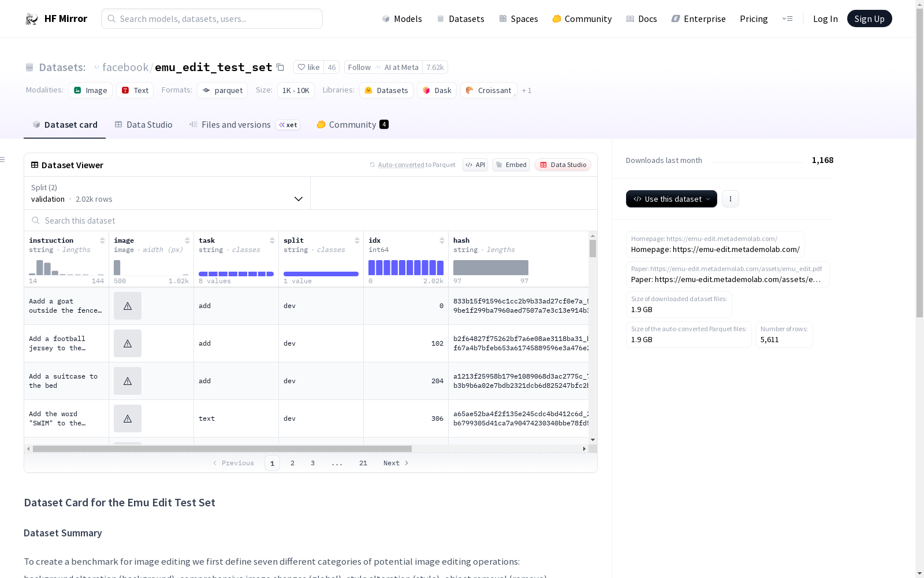Select the parquet format tag
This screenshot has height=578, width=924.
[x=222, y=90]
